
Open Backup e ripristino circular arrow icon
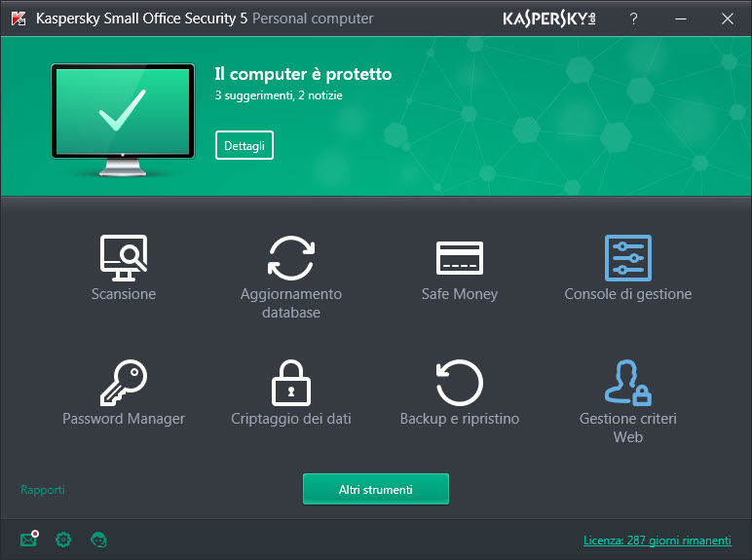point(460,383)
